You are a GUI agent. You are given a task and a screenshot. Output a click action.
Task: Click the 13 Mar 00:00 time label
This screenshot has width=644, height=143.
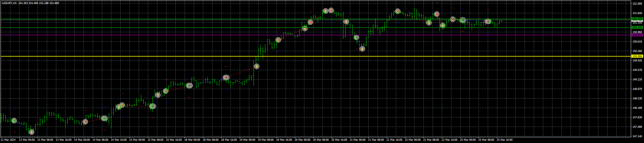pyautogui.click(x=27, y=140)
